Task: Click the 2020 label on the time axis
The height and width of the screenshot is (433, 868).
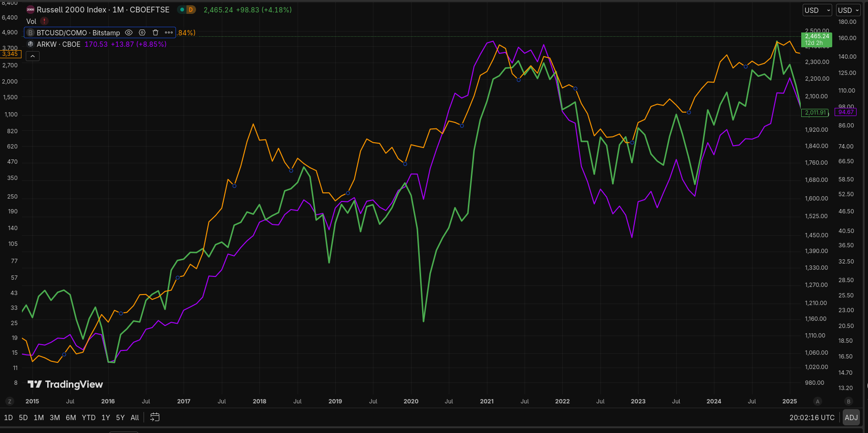Action: click(411, 401)
